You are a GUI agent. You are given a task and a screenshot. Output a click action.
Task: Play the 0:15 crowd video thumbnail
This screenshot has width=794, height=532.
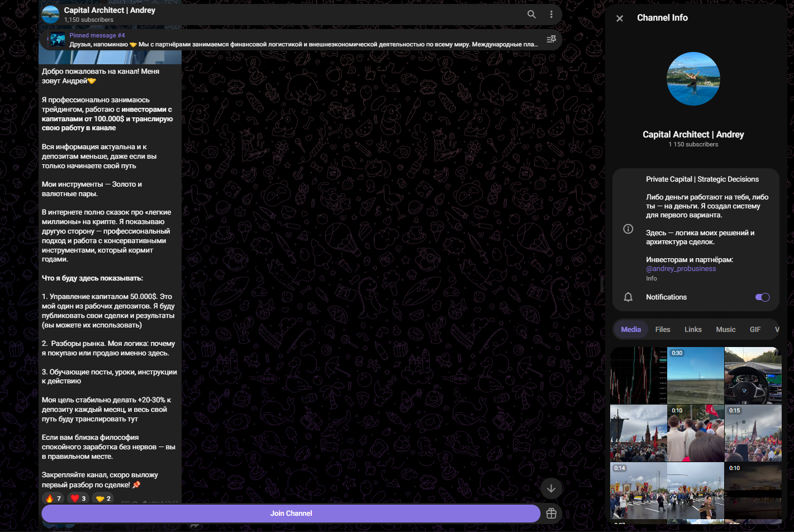pyautogui.click(x=753, y=433)
